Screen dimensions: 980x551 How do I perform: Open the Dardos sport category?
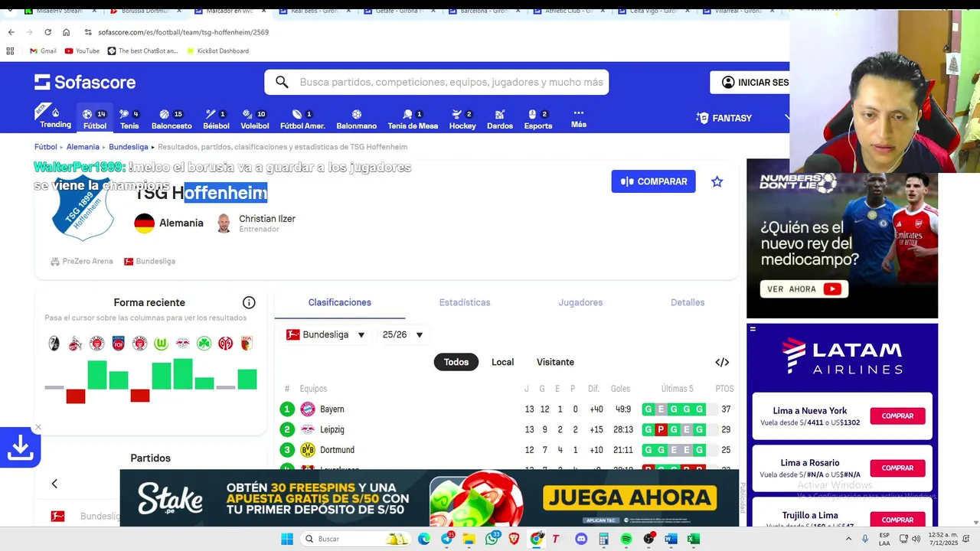500,119
